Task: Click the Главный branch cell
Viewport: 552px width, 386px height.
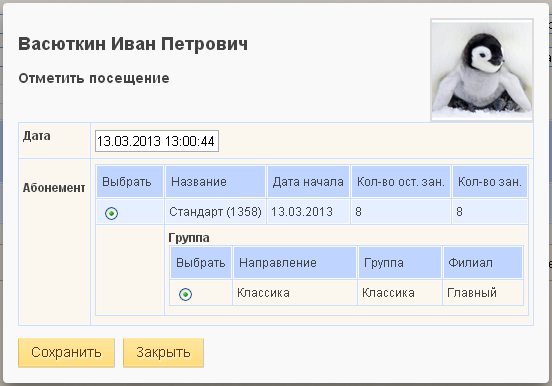Action: 483,293
